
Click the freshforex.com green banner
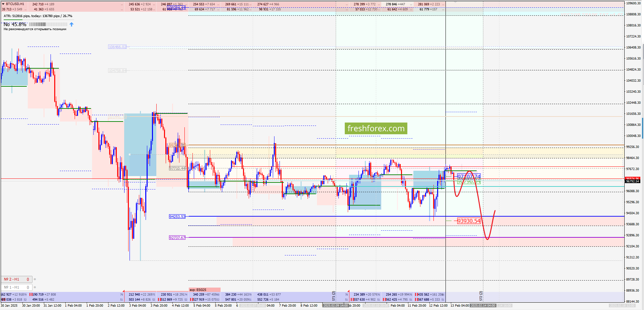tap(376, 129)
